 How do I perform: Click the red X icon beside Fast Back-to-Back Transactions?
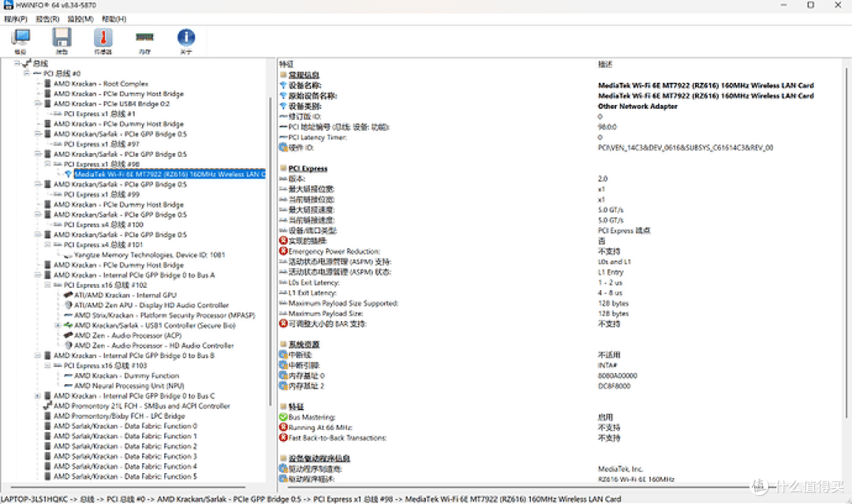click(283, 438)
